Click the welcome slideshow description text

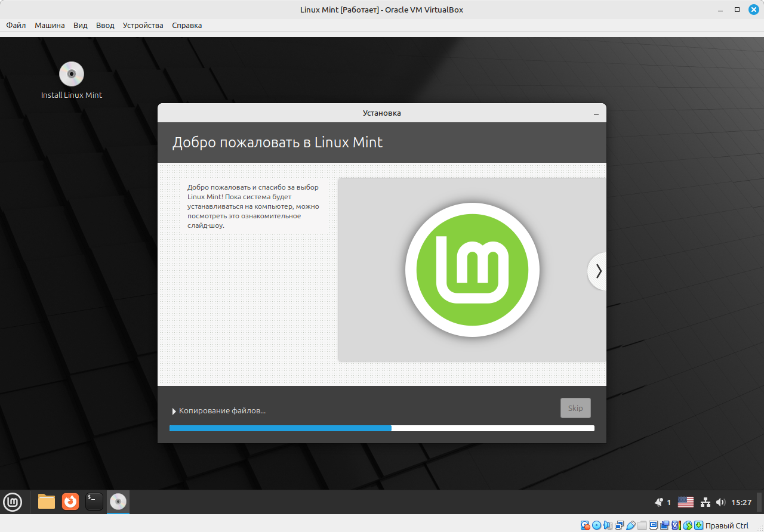click(x=253, y=206)
